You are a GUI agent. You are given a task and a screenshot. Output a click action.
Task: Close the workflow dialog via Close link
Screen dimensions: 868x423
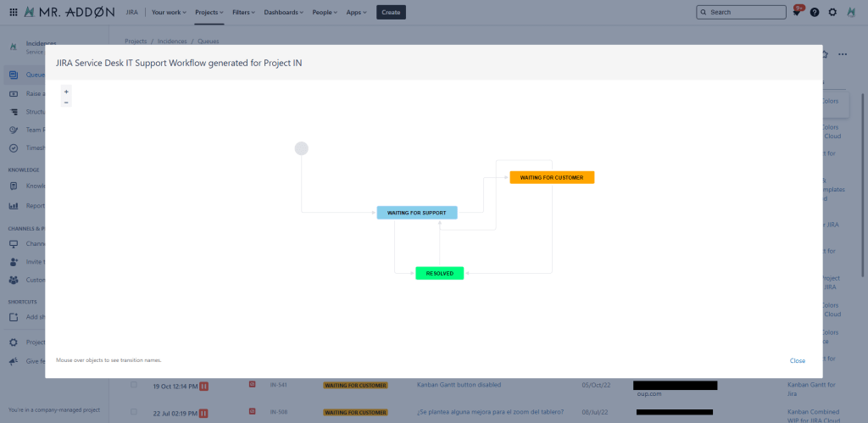tap(797, 360)
